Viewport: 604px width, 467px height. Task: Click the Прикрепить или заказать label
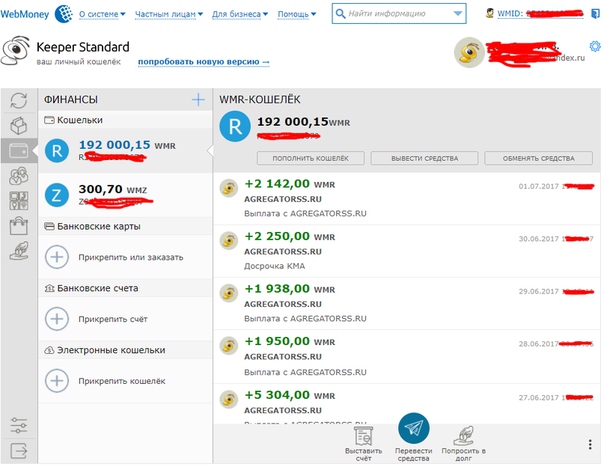click(131, 257)
